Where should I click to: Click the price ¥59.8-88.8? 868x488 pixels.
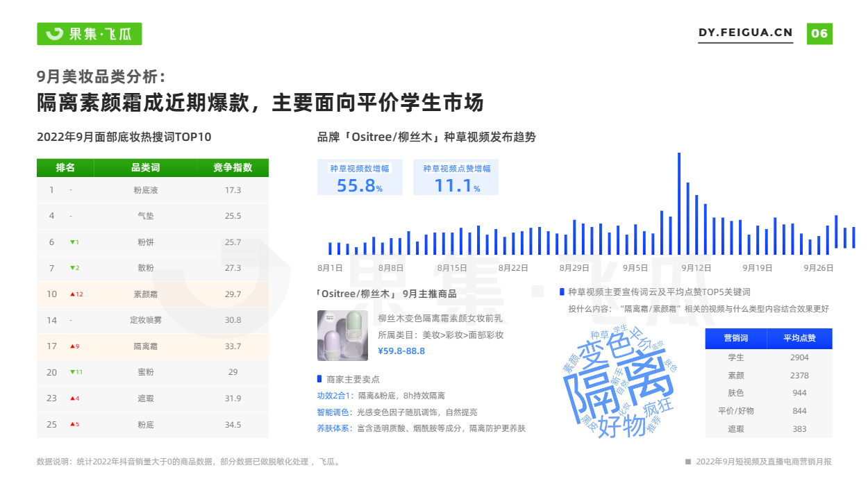pos(401,351)
